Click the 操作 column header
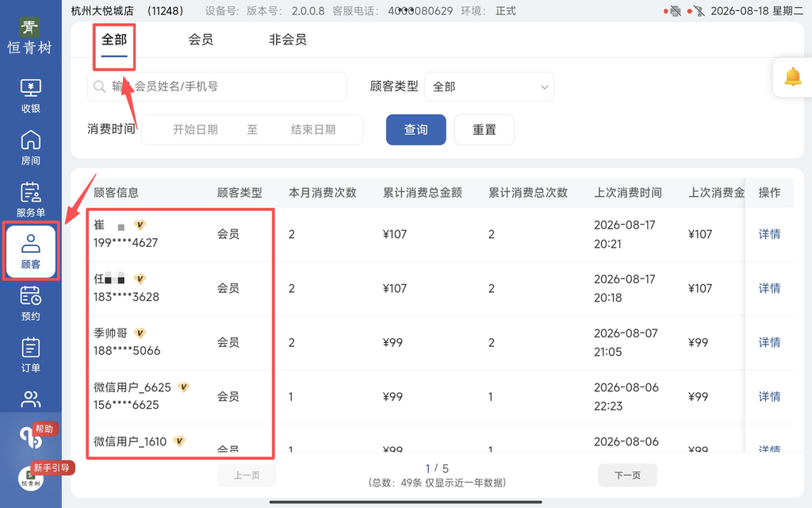Viewport: 812px width, 508px height. [769, 193]
